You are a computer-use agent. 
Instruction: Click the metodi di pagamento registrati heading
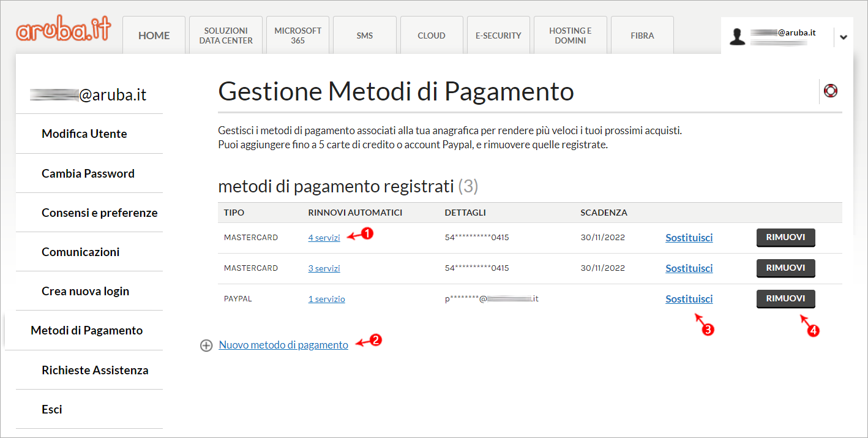pyautogui.click(x=348, y=186)
